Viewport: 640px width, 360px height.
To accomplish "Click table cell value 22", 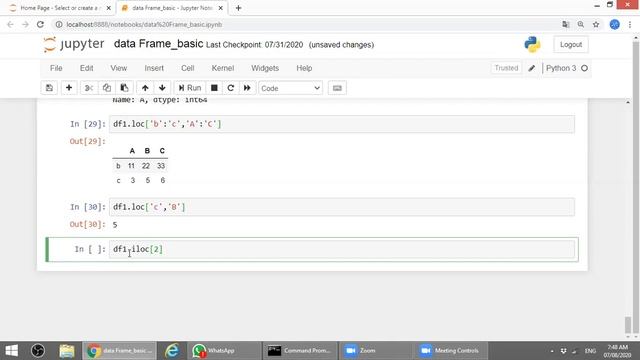I will [x=146, y=166].
